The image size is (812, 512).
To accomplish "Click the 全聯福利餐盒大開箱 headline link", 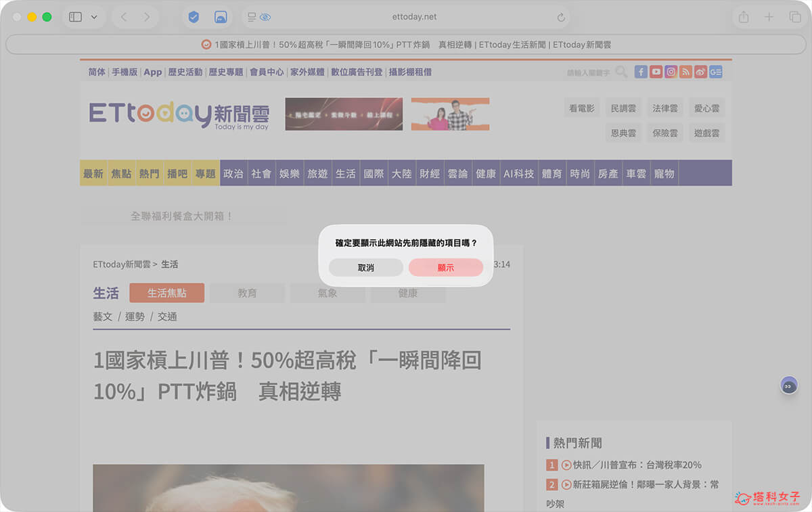I will click(182, 216).
